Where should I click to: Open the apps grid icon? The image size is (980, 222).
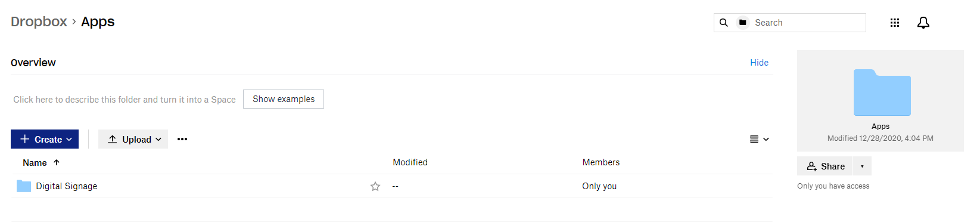[894, 23]
